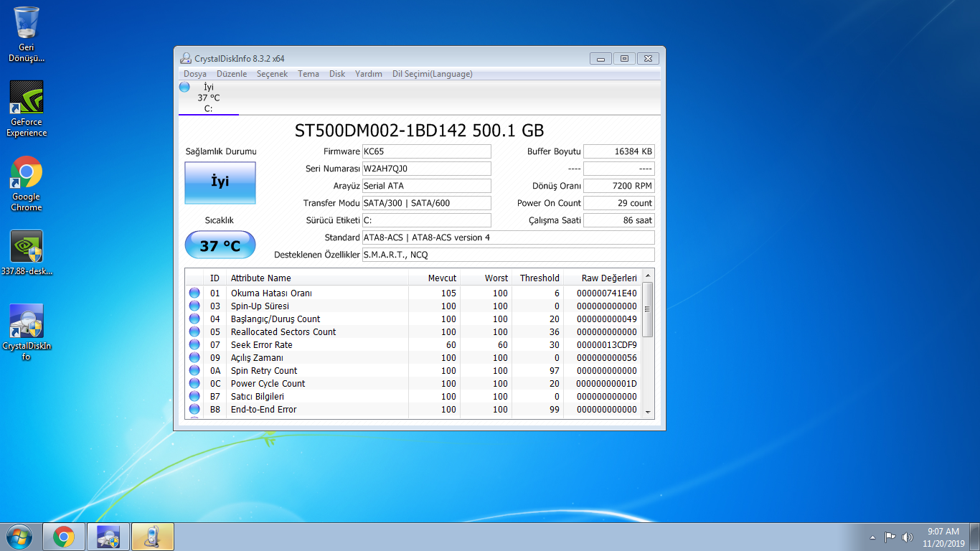The image size is (980, 551).
Task: Open the Tema menu
Action: pos(308,74)
